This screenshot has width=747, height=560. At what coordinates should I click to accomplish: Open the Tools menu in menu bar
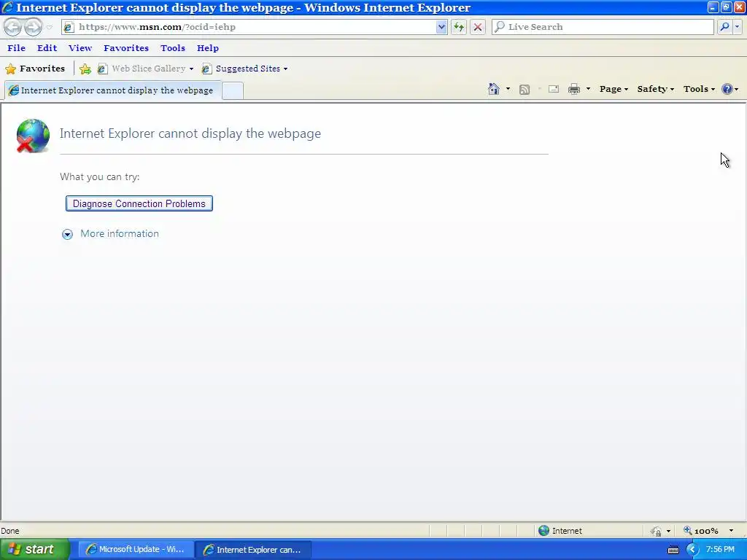click(172, 48)
